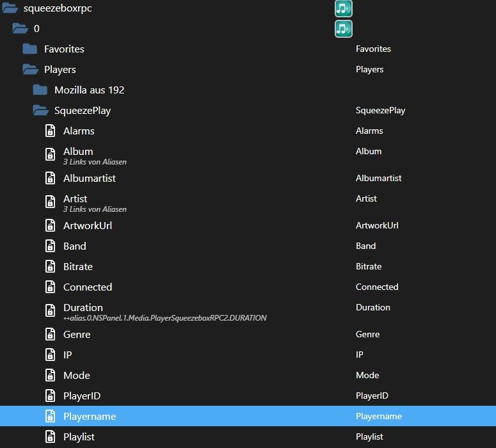Open the 3 Links von Aliasen under Album

click(95, 162)
